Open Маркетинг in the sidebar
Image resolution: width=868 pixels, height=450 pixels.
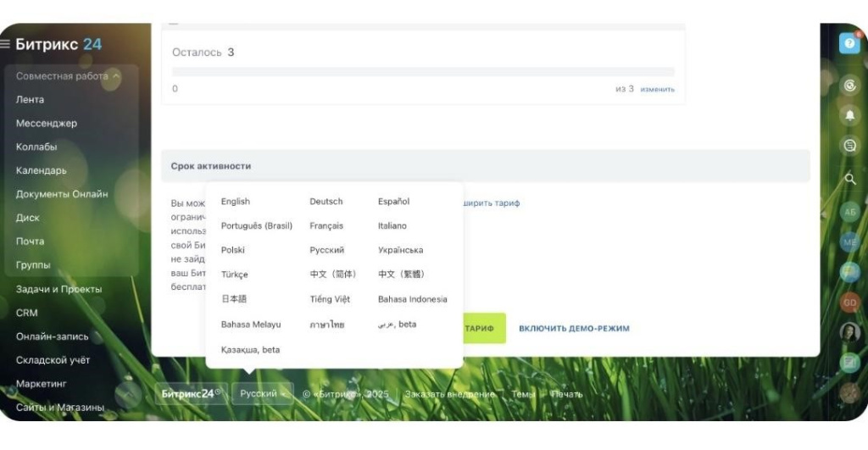[41, 384]
